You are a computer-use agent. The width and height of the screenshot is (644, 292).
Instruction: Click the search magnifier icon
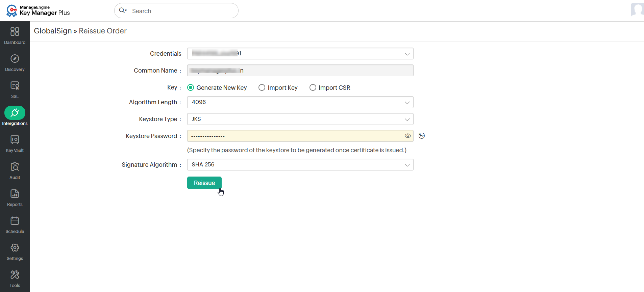[x=123, y=10]
